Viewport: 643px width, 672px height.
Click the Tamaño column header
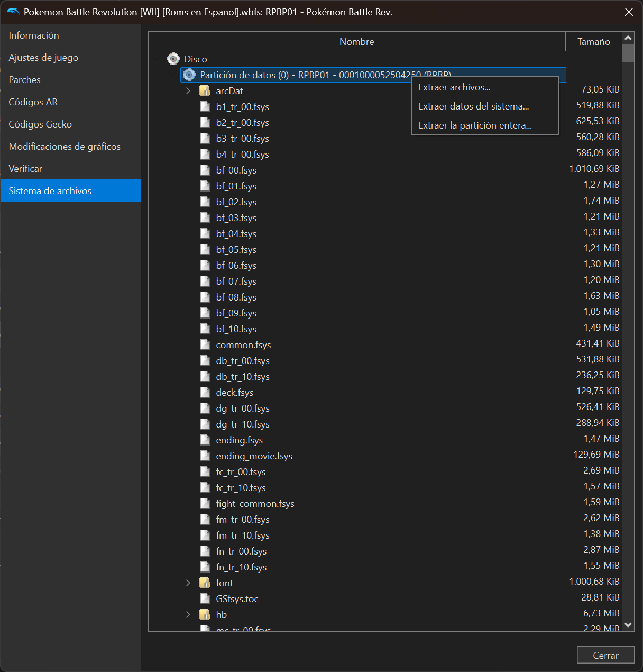pos(594,41)
